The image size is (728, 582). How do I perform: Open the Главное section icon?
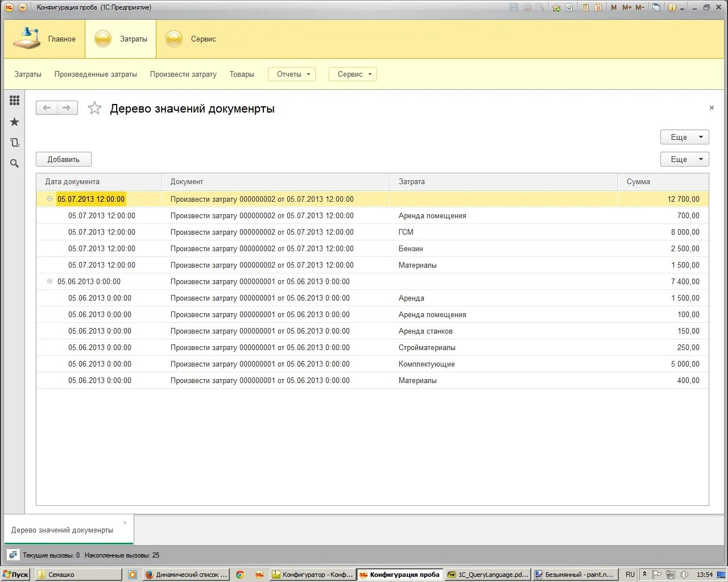click(27, 38)
